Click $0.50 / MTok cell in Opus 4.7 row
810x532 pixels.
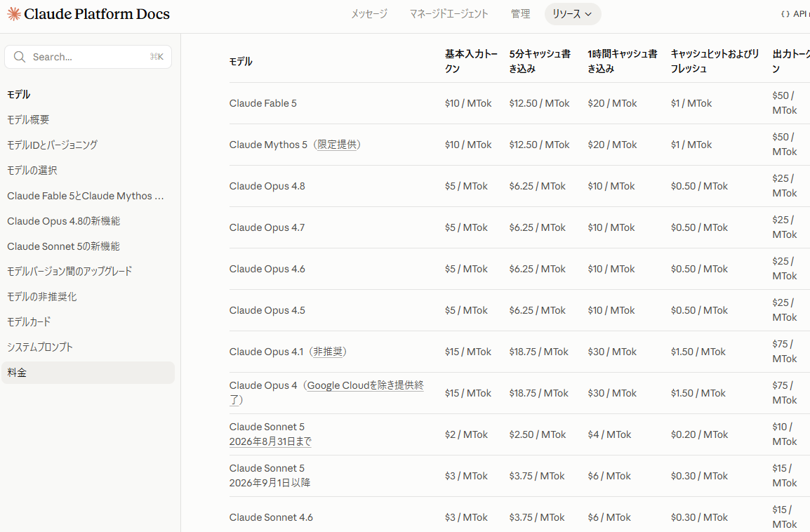pyautogui.click(x=700, y=227)
